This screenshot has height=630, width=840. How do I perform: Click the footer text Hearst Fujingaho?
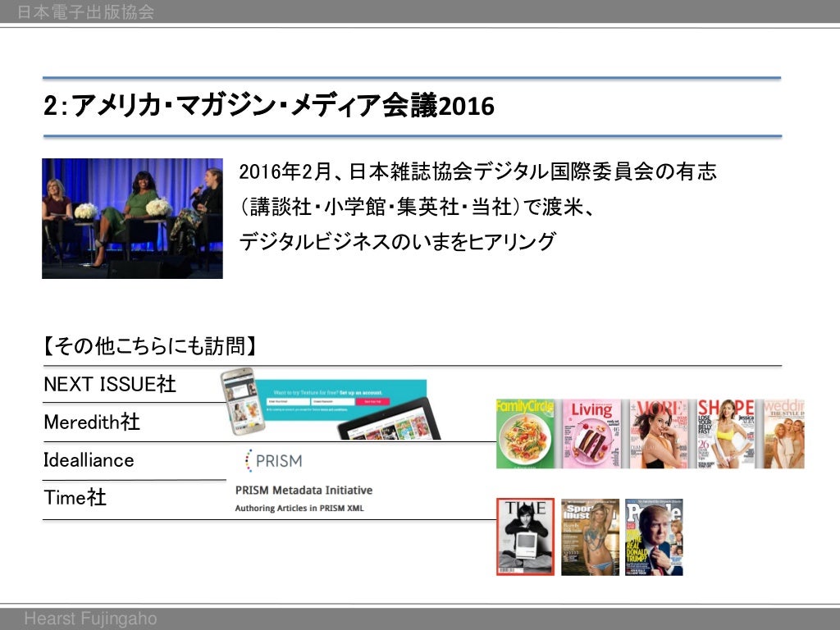90,619
